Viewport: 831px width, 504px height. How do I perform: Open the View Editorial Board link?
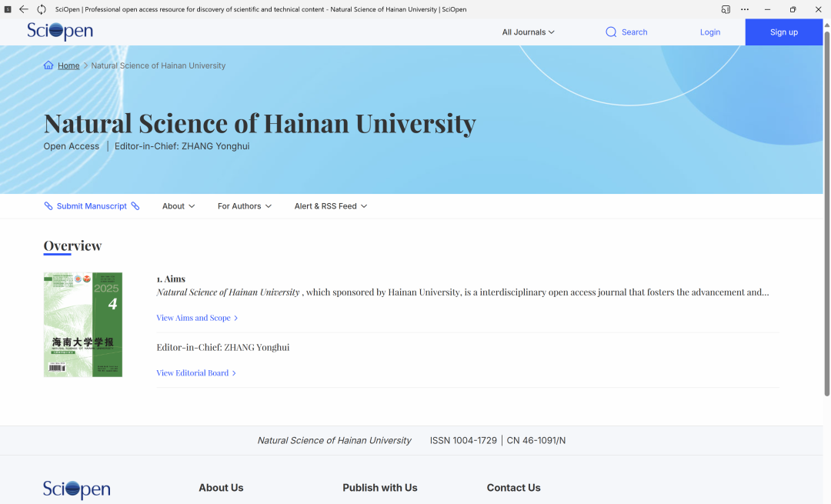pyautogui.click(x=196, y=373)
